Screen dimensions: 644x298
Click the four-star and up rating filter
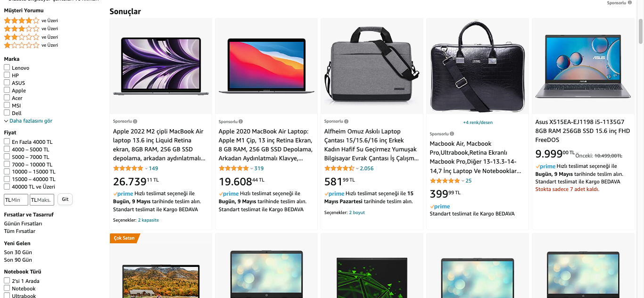[x=22, y=21]
